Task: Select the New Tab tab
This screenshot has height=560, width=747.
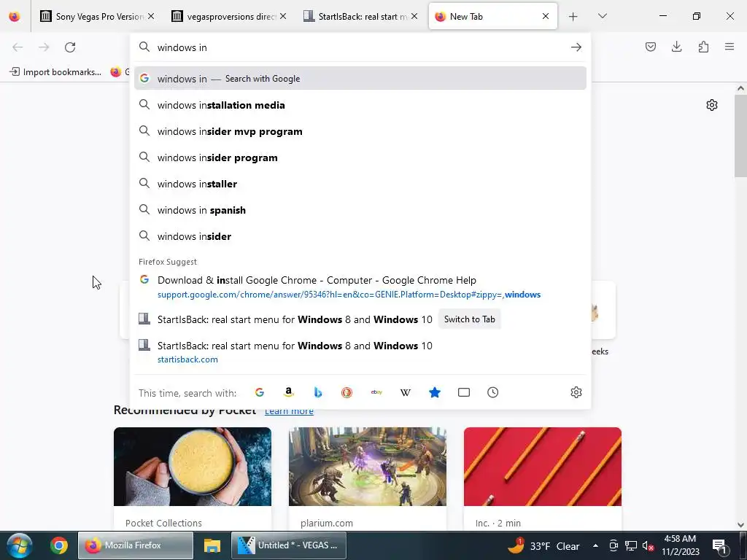Action: click(492, 17)
